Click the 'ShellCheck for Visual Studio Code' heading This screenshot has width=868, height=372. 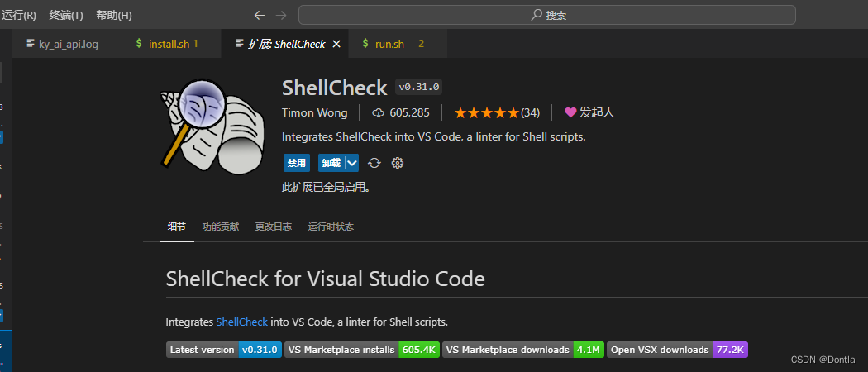(326, 279)
